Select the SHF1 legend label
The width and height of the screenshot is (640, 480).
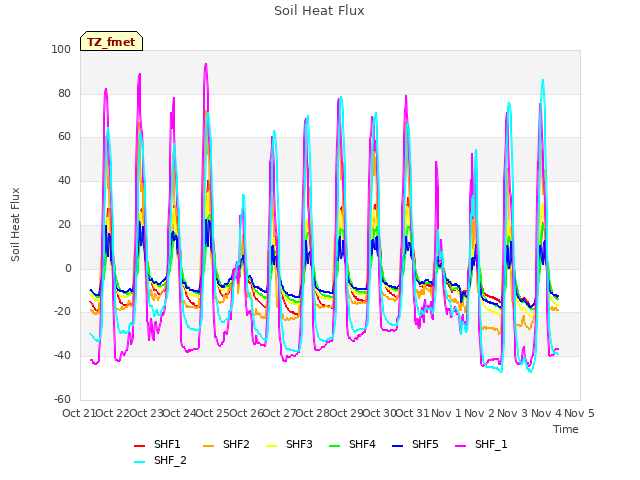pos(167,444)
